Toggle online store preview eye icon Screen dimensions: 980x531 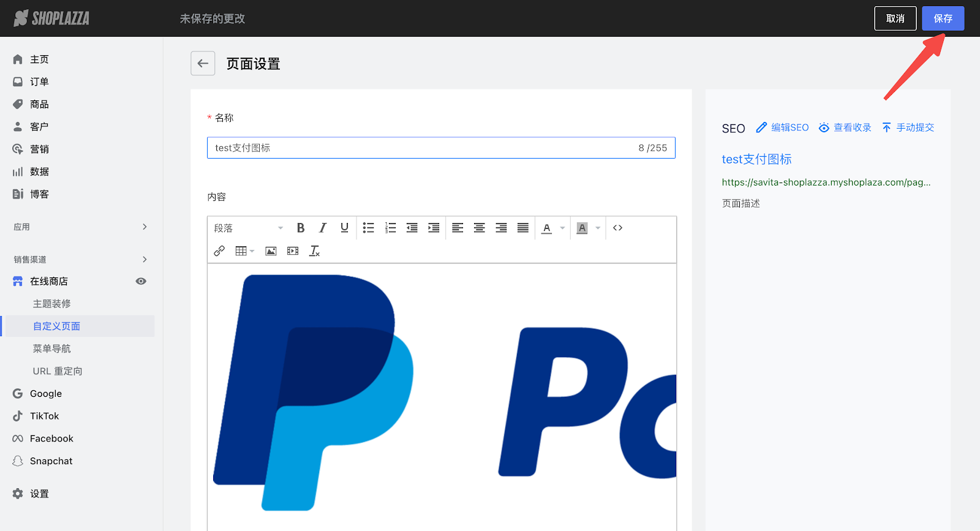pyautogui.click(x=141, y=281)
